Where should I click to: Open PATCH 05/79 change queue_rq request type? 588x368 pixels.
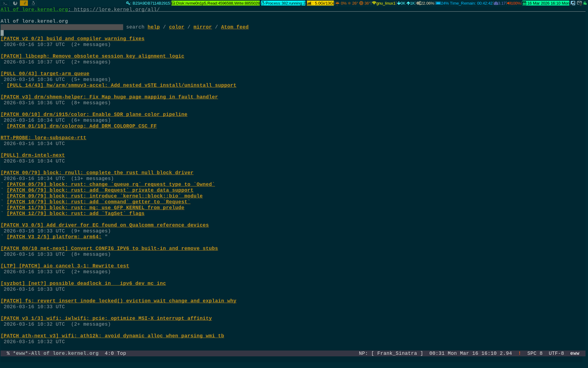[111, 184]
